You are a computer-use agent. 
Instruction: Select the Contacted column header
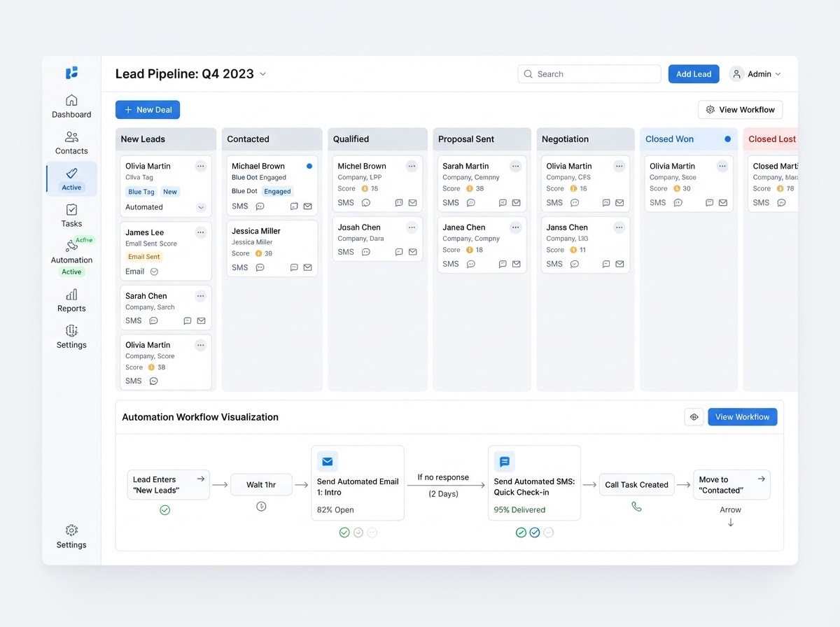coord(272,139)
